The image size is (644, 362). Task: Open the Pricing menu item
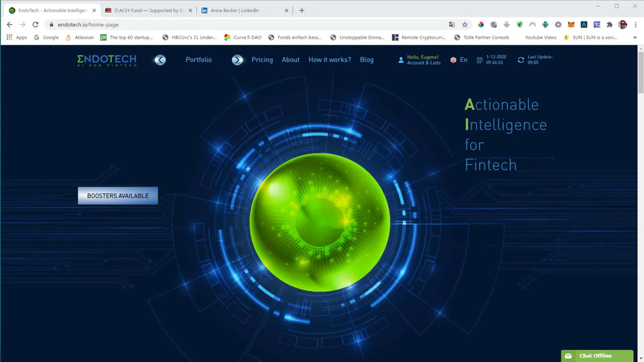click(262, 60)
